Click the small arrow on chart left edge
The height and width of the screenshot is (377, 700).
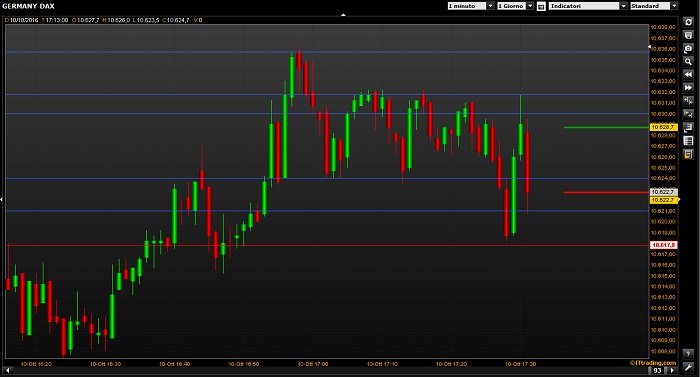(x=1, y=199)
